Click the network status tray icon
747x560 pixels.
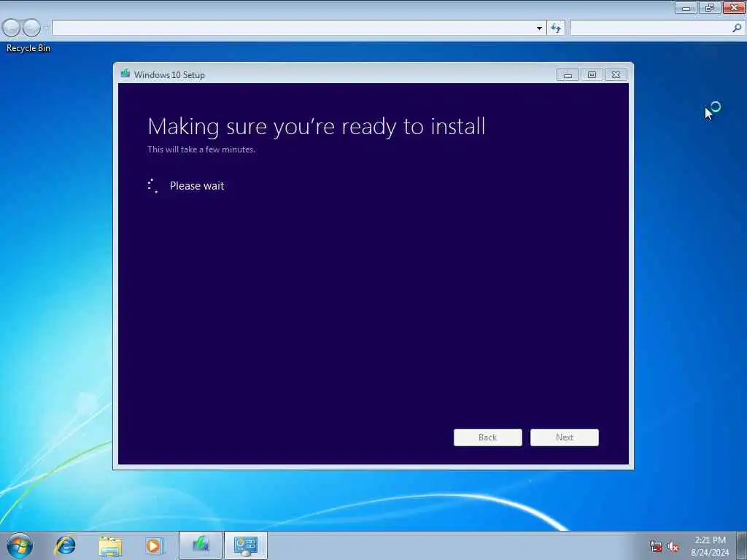coord(656,547)
